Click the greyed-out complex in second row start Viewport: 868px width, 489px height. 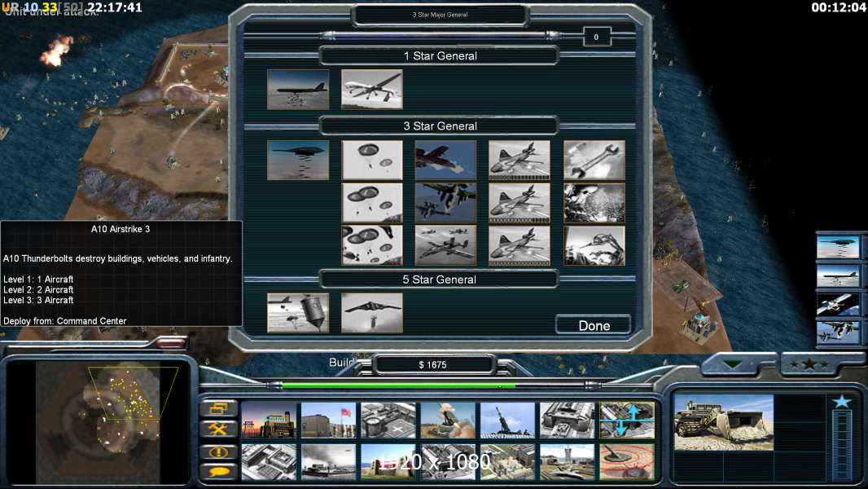coord(269,461)
